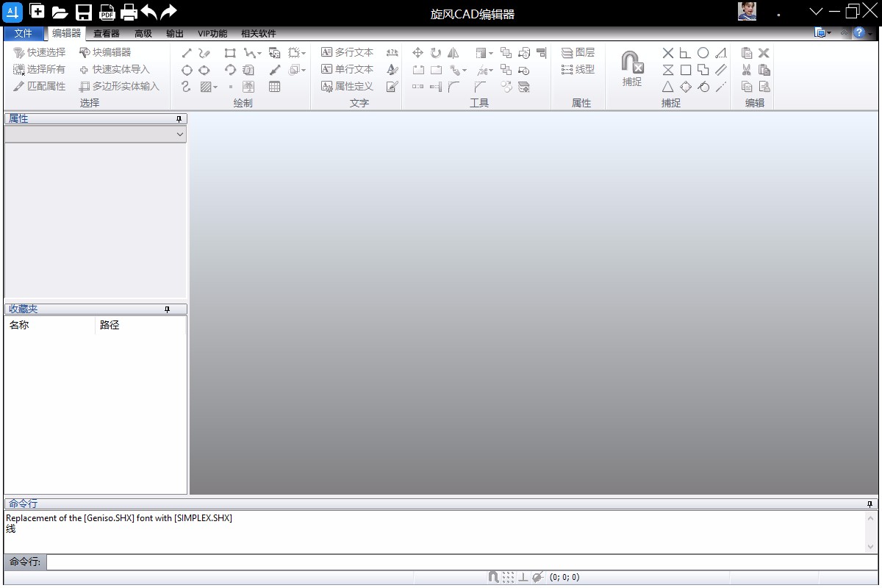Enable quadrant snap diamond icon
882x588 pixels.
click(x=686, y=87)
